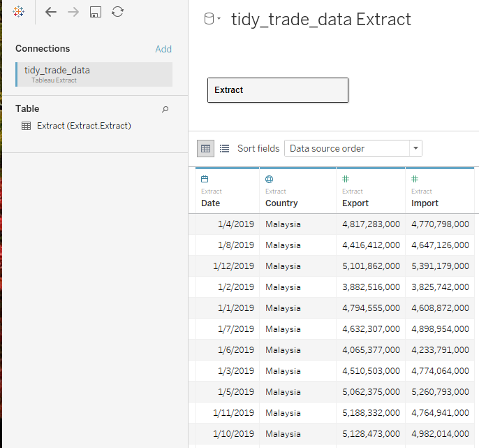Save using the floppy disk icon

(x=96, y=12)
